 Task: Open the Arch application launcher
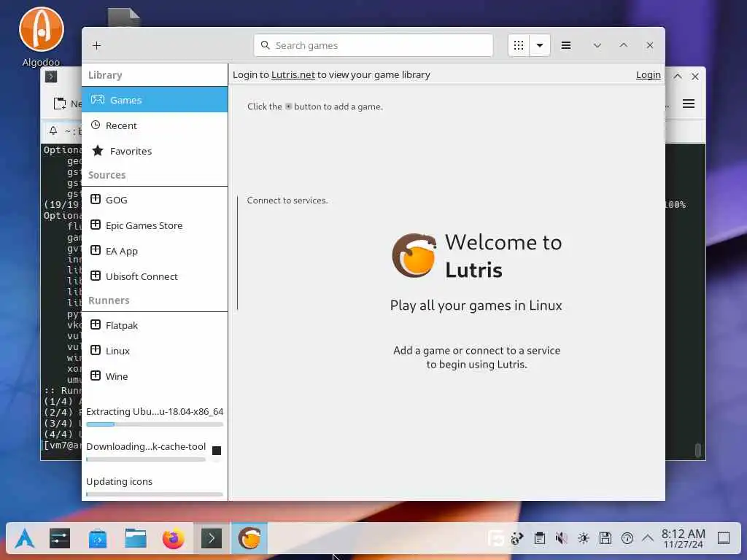click(x=24, y=539)
